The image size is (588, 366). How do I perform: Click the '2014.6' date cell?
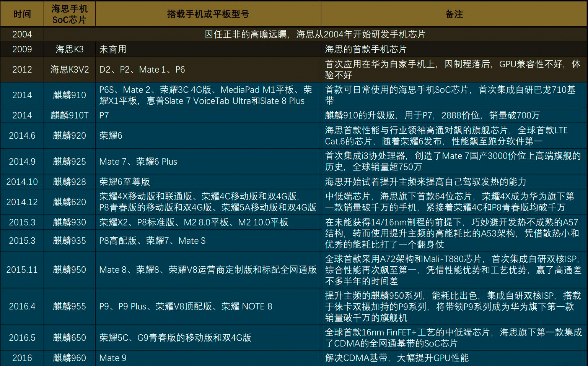pyautogui.click(x=22, y=136)
